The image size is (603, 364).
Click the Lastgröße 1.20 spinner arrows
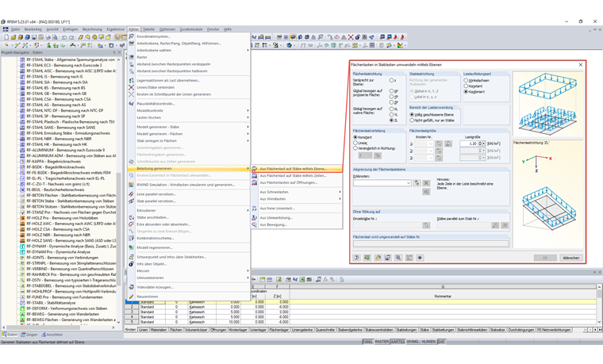pos(481,144)
